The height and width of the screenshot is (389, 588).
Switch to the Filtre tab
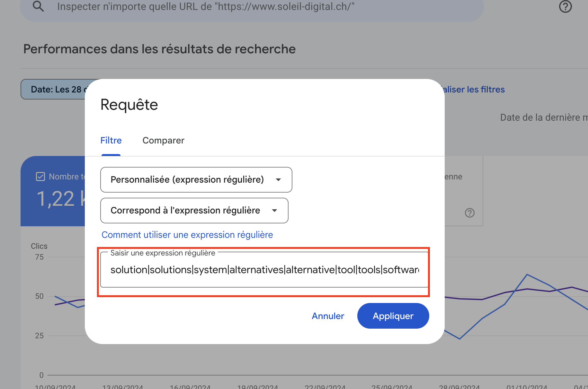point(111,141)
